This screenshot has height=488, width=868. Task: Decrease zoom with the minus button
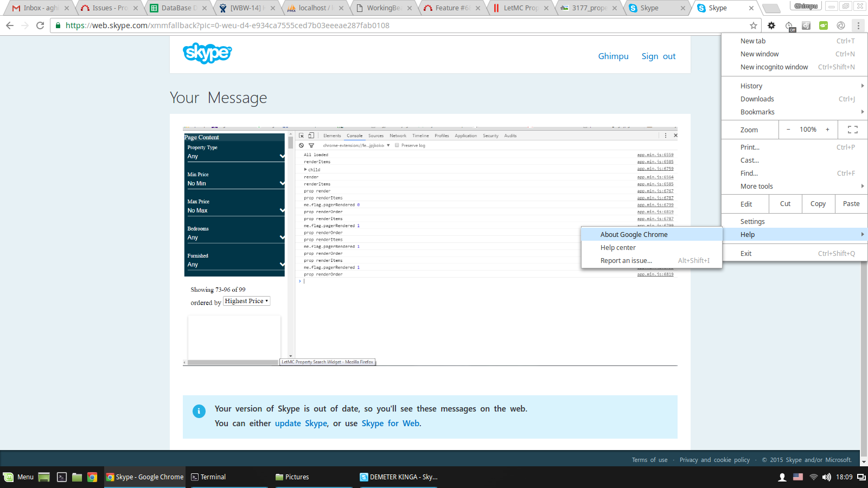[x=788, y=130]
